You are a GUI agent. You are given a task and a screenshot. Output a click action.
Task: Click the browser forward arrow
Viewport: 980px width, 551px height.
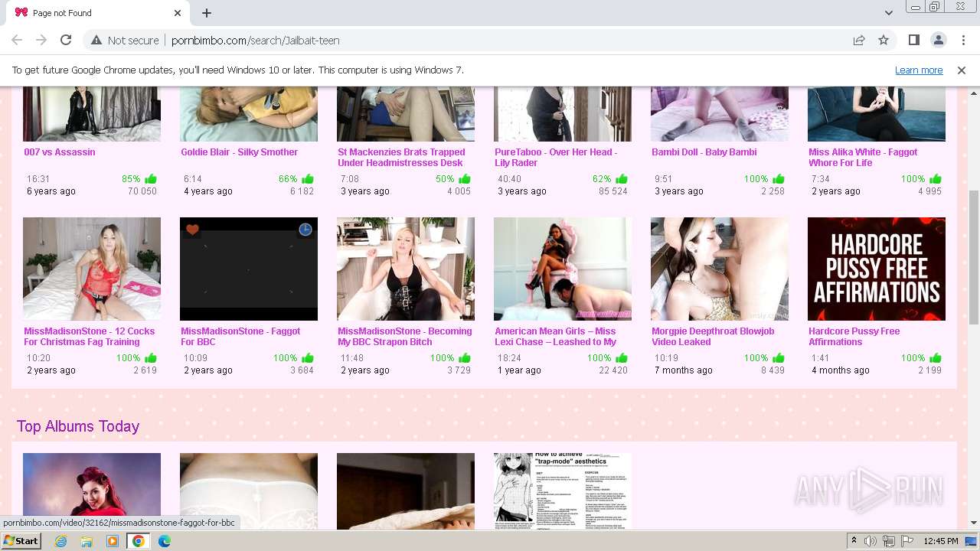pyautogui.click(x=41, y=40)
